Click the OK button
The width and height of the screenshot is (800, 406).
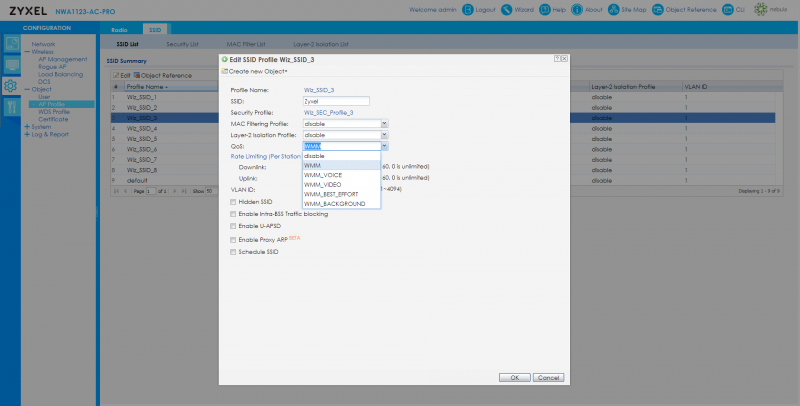point(515,378)
